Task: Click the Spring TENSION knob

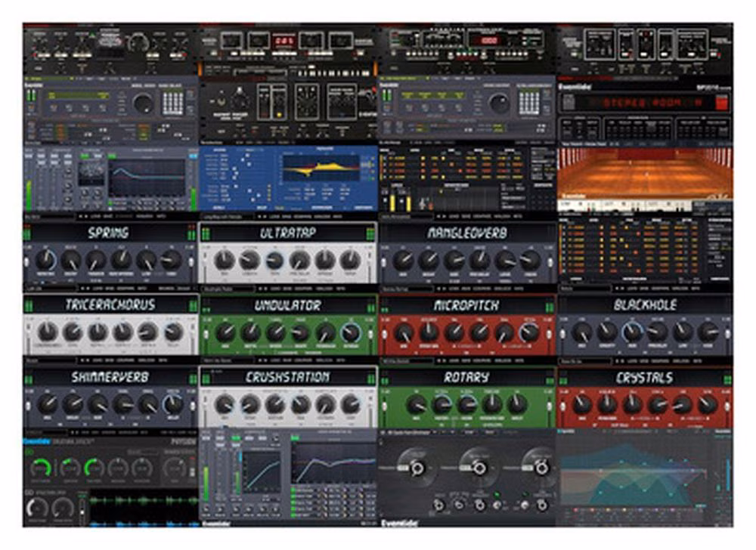Action: (x=96, y=261)
